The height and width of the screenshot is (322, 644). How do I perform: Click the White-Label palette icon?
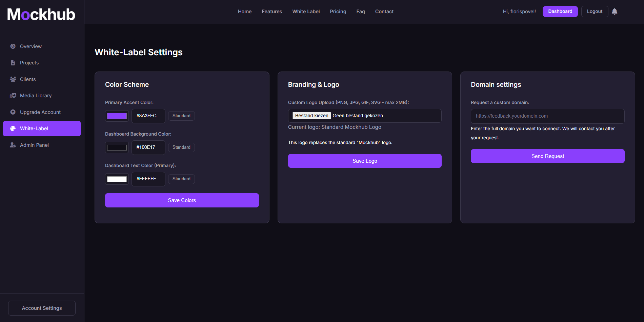tap(13, 128)
